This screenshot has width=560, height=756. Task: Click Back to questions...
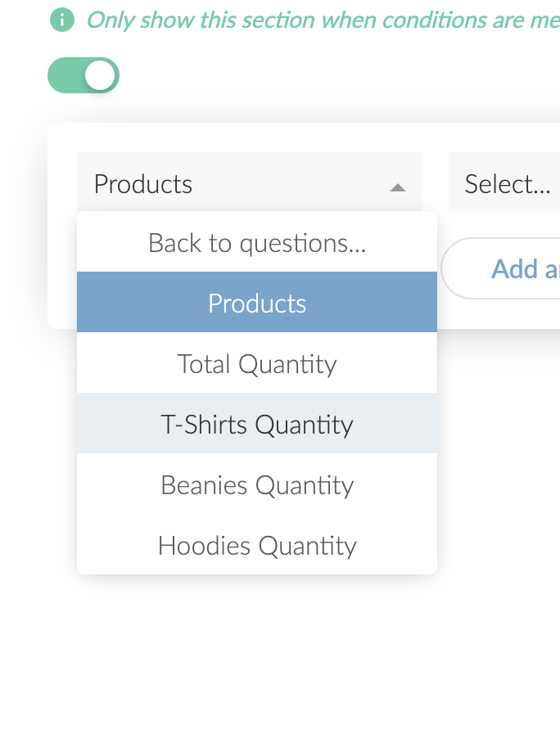point(256,242)
